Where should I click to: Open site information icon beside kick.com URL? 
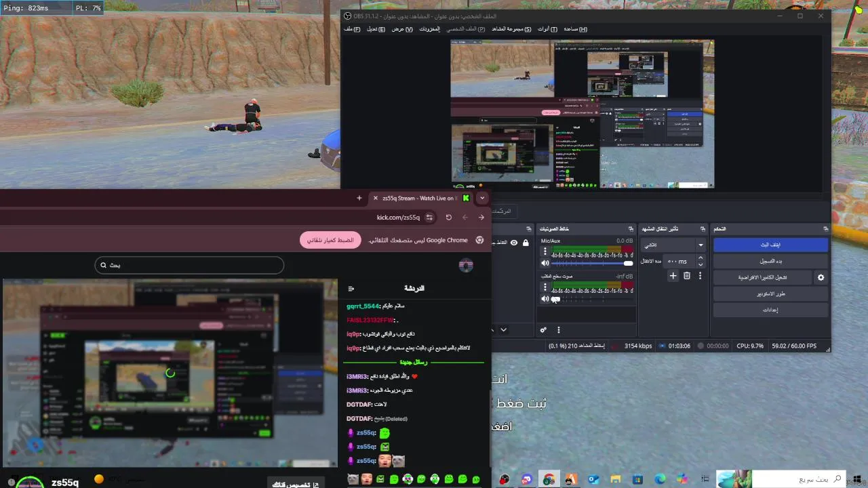(x=429, y=218)
